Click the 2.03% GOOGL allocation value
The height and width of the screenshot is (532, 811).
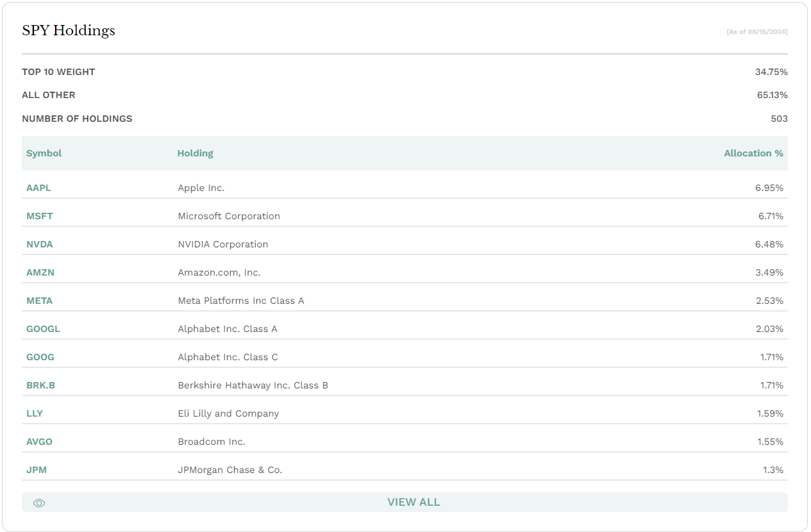(x=769, y=329)
